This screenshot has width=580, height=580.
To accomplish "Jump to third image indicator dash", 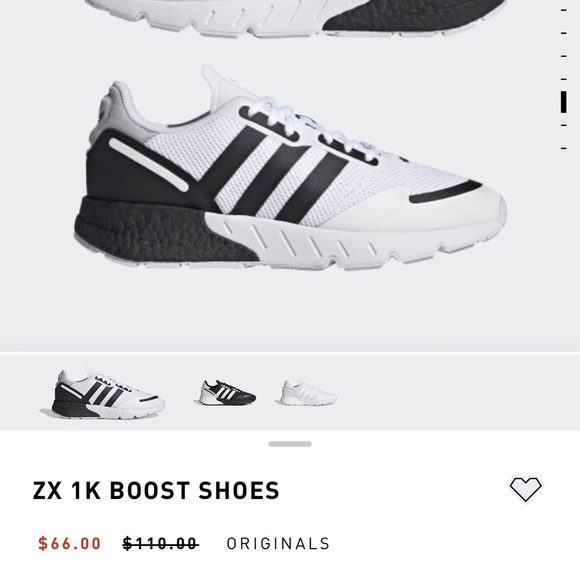I will click(x=564, y=56).
